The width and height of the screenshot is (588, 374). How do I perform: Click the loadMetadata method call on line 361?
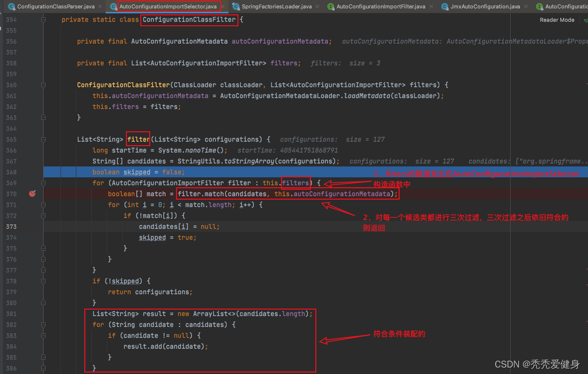click(366, 96)
